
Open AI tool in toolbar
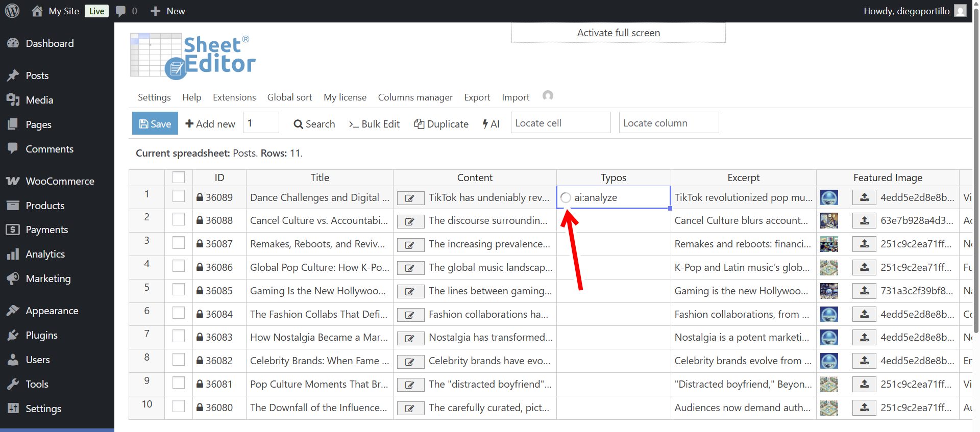tap(491, 124)
